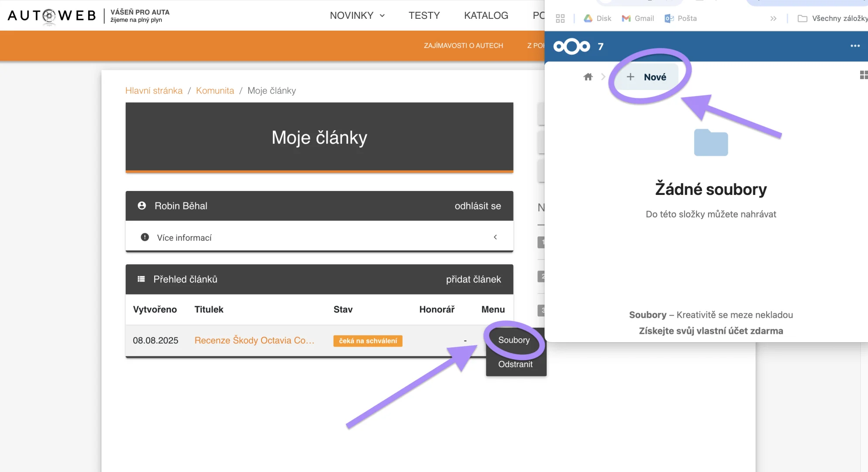Click the Nextcloud logo in the blue header
Image resolution: width=868 pixels, height=472 pixels.
pos(572,46)
